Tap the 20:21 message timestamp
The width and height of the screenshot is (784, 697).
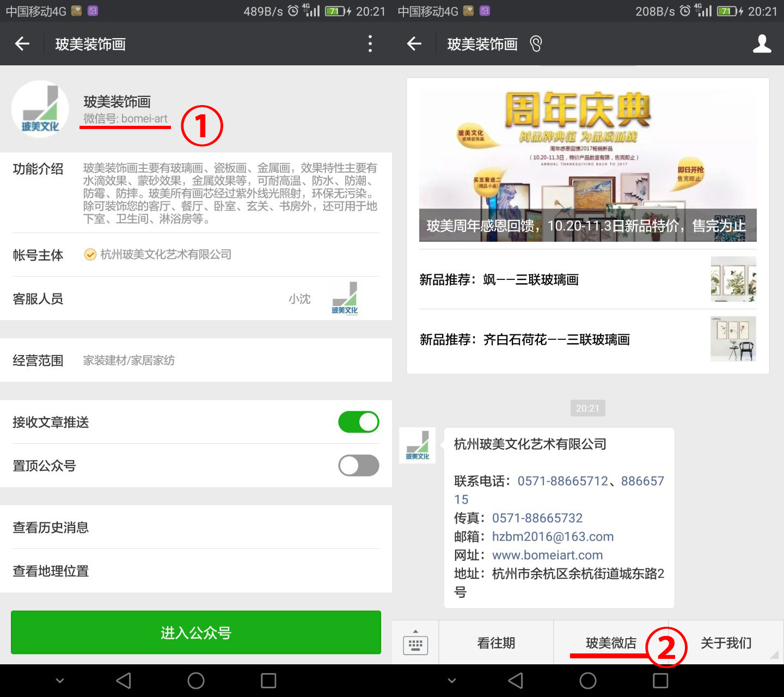(x=587, y=408)
